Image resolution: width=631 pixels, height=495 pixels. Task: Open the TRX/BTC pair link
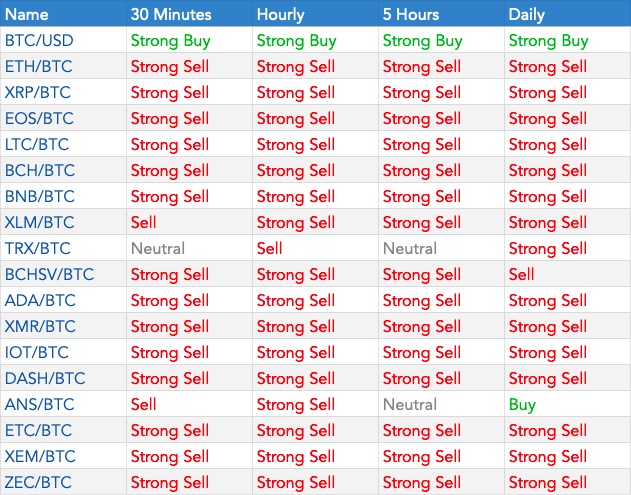pyautogui.click(x=38, y=249)
